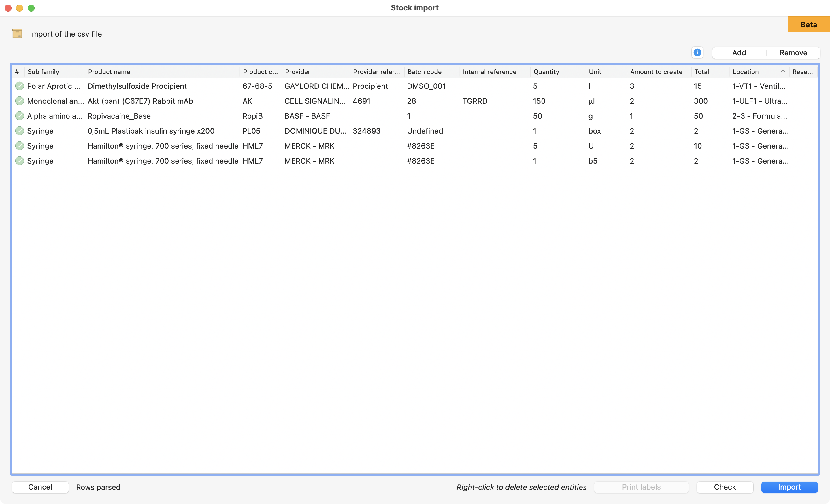The height and width of the screenshot is (504, 830).
Task: Click the Print labels button
Action: pos(641,487)
